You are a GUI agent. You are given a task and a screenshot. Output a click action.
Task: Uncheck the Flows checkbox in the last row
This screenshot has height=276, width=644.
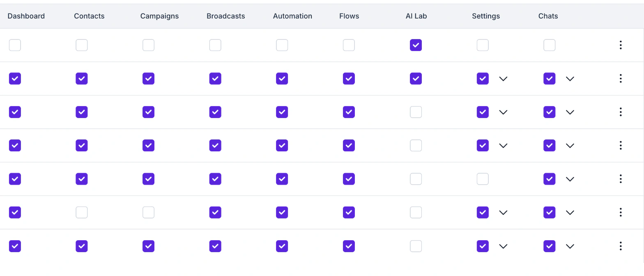349,246
